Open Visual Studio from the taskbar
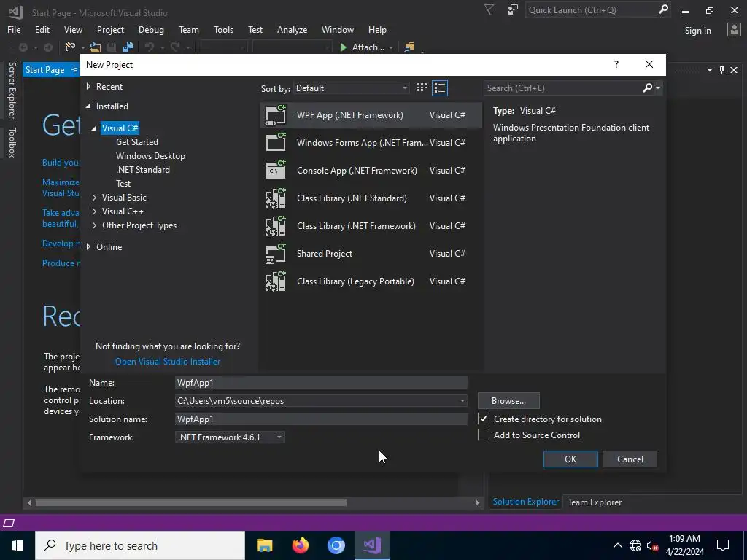The height and width of the screenshot is (560, 747). (x=372, y=545)
